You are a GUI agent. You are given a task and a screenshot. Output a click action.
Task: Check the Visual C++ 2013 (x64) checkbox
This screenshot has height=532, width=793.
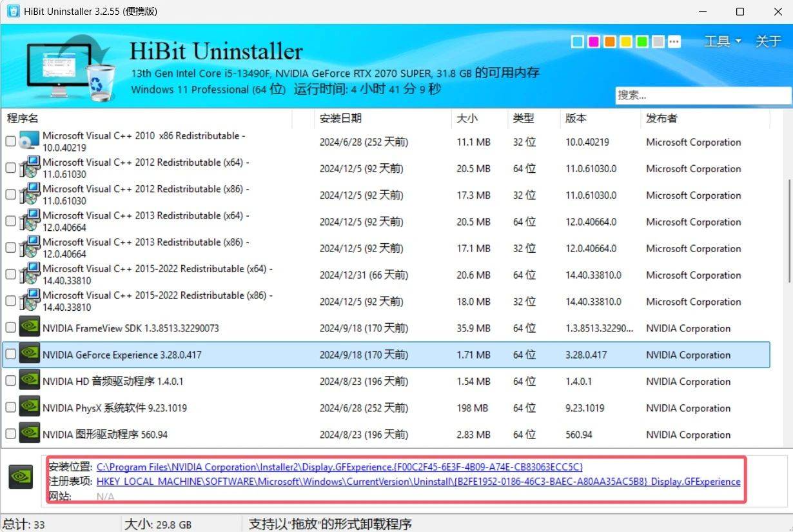pyautogui.click(x=10, y=221)
